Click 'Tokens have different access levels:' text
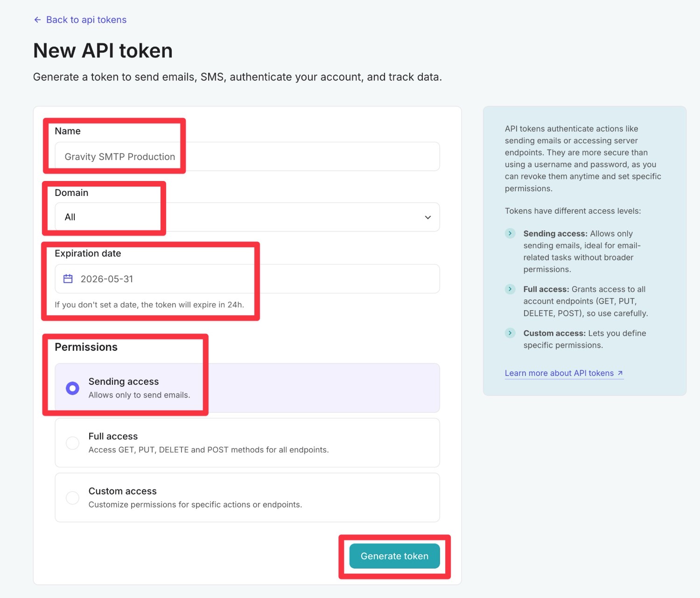This screenshot has width=700, height=598. [573, 211]
